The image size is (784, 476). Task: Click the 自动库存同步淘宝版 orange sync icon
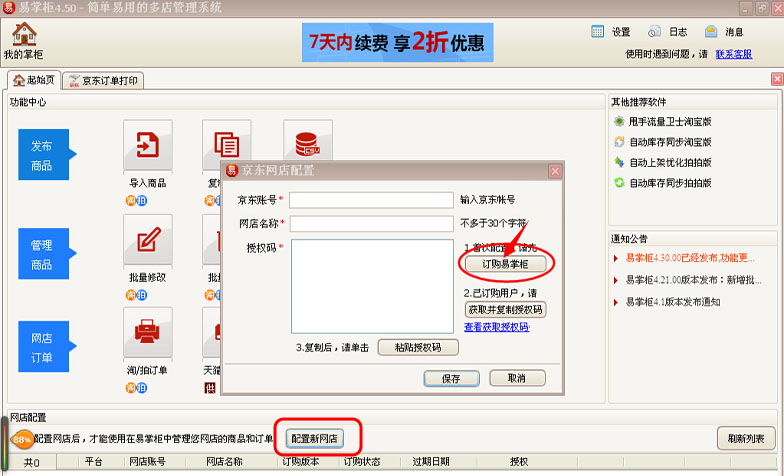(619, 142)
